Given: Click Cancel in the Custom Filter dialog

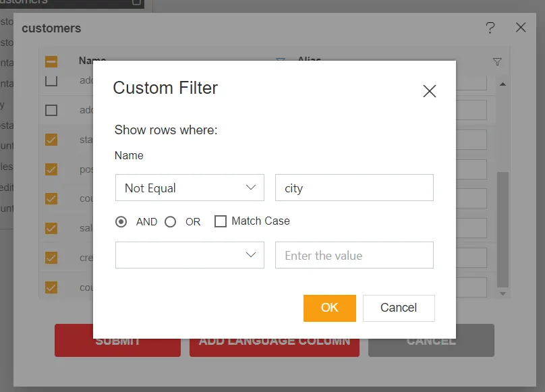Looking at the screenshot, I should (x=399, y=308).
